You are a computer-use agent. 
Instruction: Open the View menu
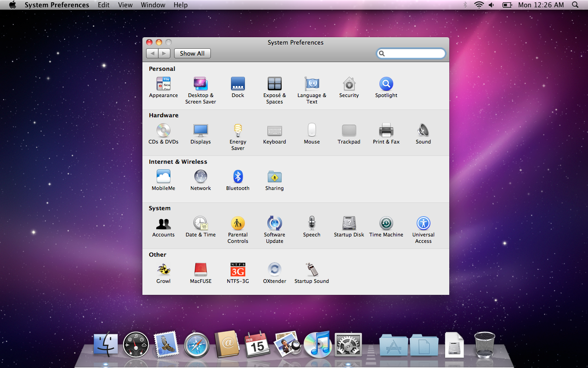(125, 5)
